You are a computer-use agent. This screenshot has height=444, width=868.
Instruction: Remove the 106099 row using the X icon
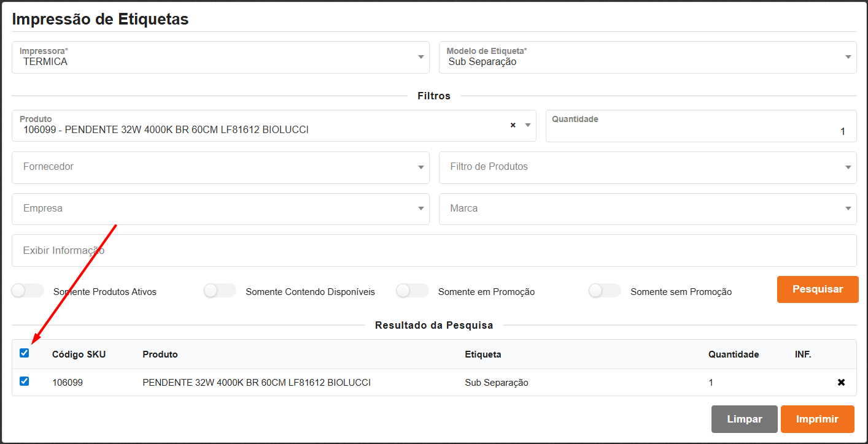tap(840, 382)
